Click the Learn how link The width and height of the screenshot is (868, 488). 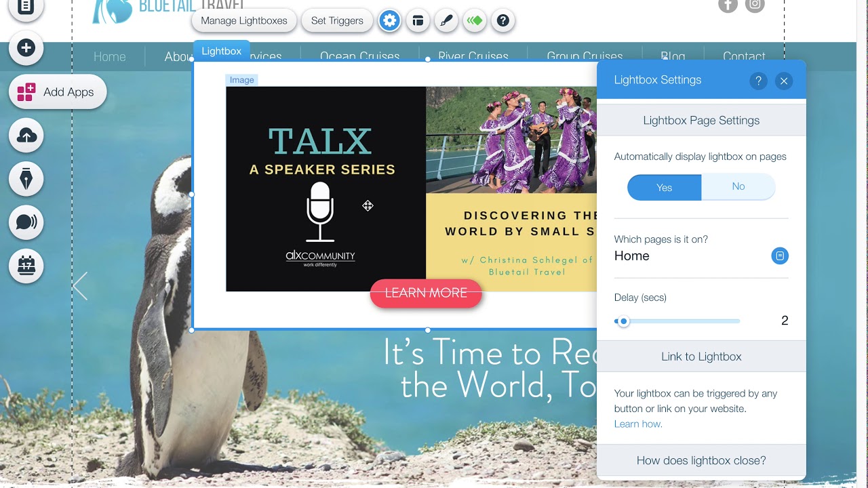638,424
